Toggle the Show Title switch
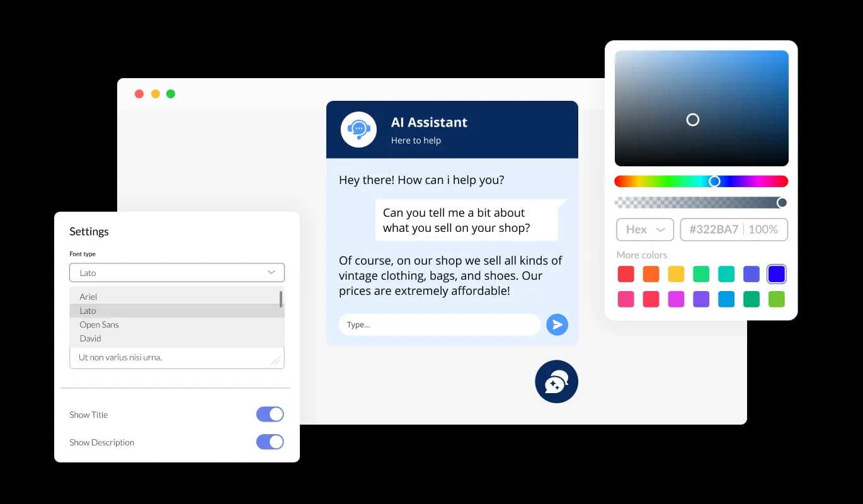863x504 pixels. pyautogui.click(x=270, y=414)
